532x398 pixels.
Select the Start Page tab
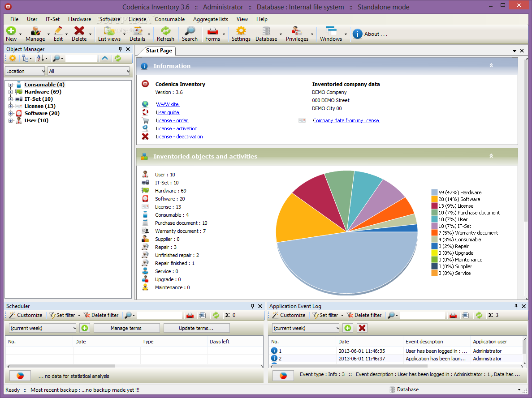pyautogui.click(x=159, y=51)
